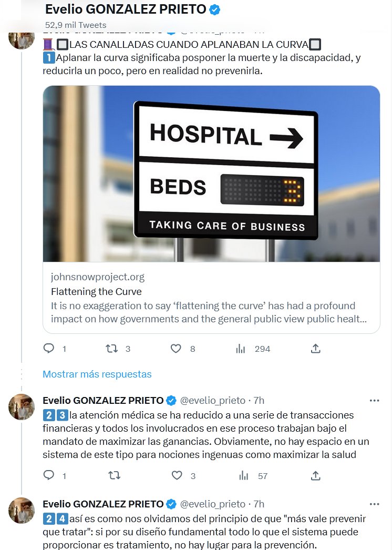The height and width of the screenshot is (550, 392).
Task: Click the johnsnowproject.org domain text
Action: [x=98, y=277]
